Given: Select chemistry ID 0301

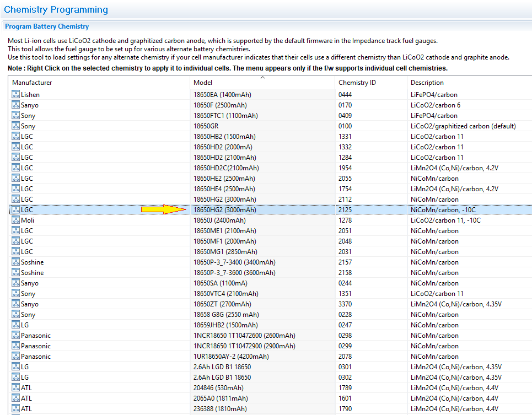Looking at the screenshot, I should [x=345, y=367].
